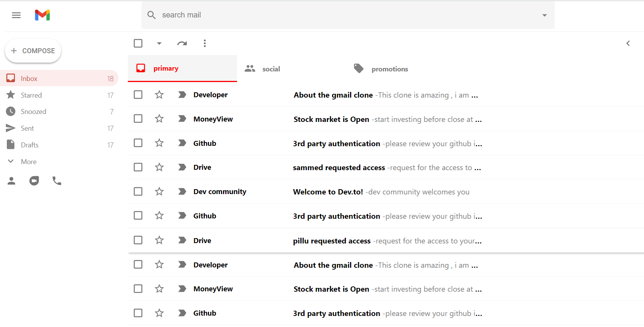Mark Dev community email as important

(182, 191)
